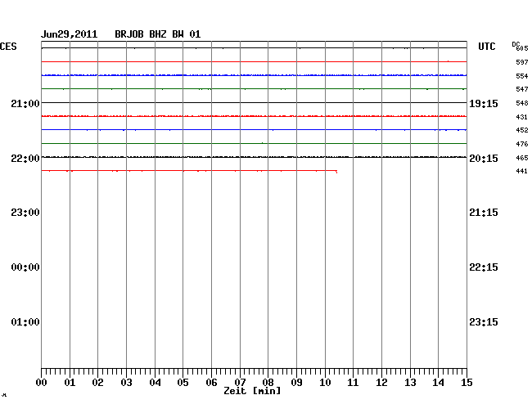The width and height of the screenshot is (532, 404).
Task: Click the 23:15 UTC label
Action: pos(484,321)
